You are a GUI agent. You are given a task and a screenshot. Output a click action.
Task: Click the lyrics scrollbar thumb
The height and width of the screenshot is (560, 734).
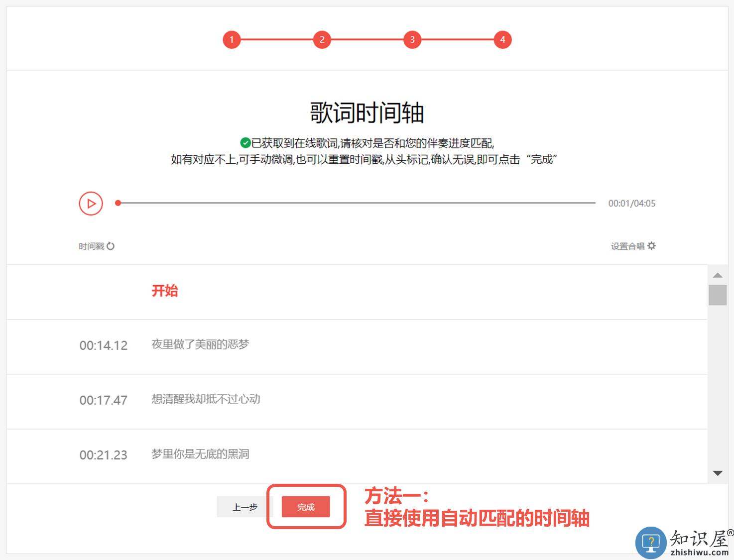[x=717, y=295]
